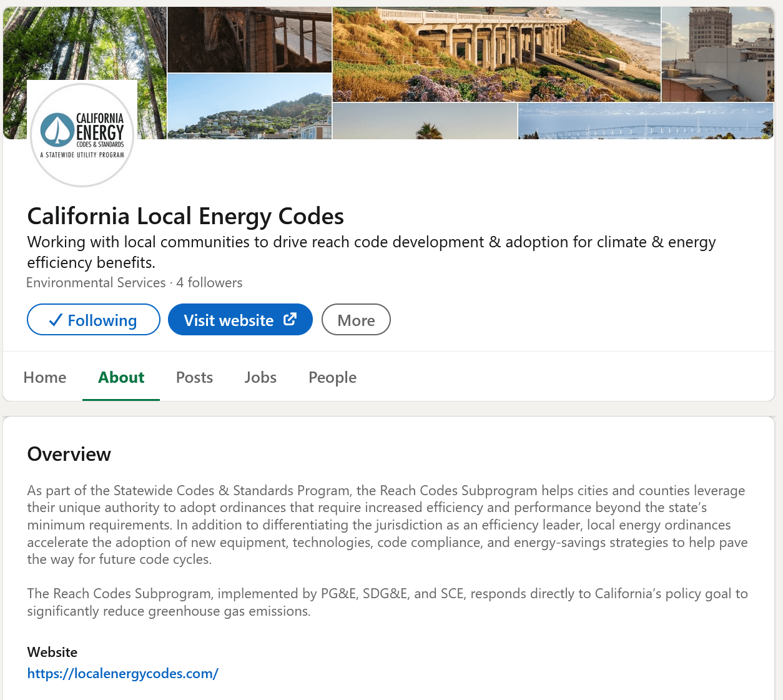Toggle the Following status for this page

pyautogui.click(x=93, y=319)
